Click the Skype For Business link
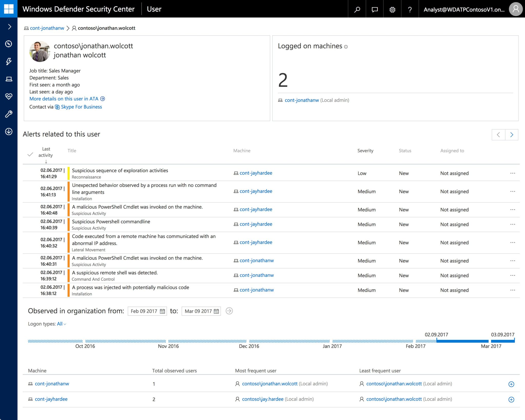Image resolution: width=525 pixels, height=420 pixels. [81, 107]
